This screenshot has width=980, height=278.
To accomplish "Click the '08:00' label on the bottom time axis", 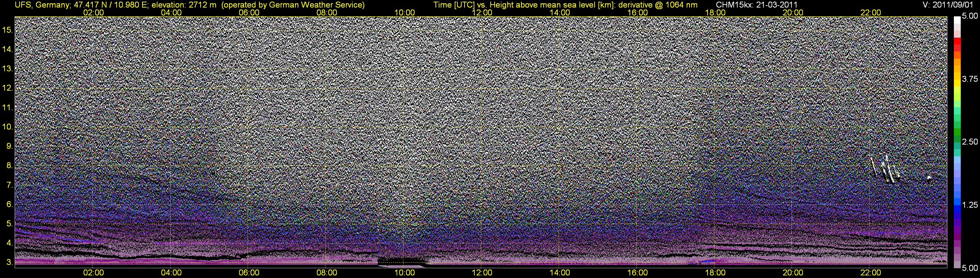I will (327, 273).
